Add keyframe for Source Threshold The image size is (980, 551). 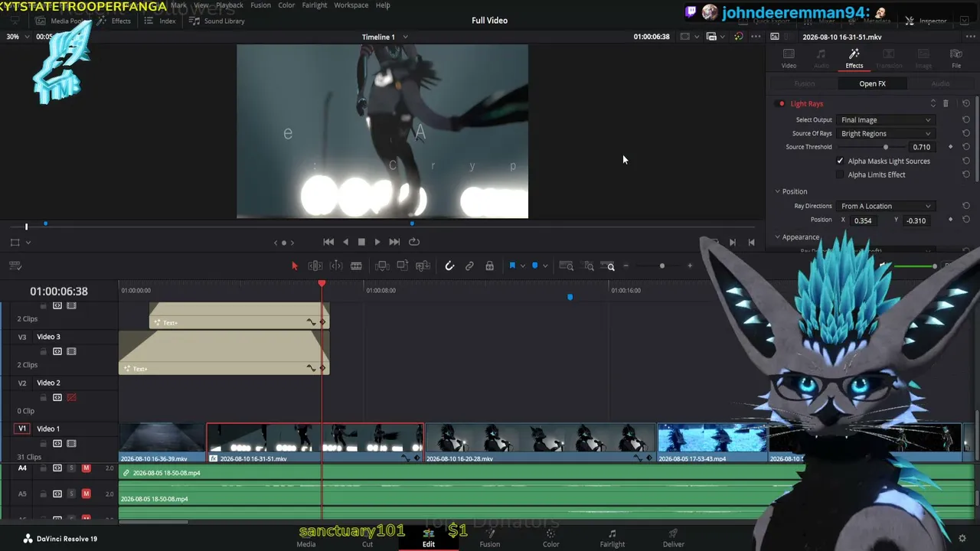click(951, 147)
